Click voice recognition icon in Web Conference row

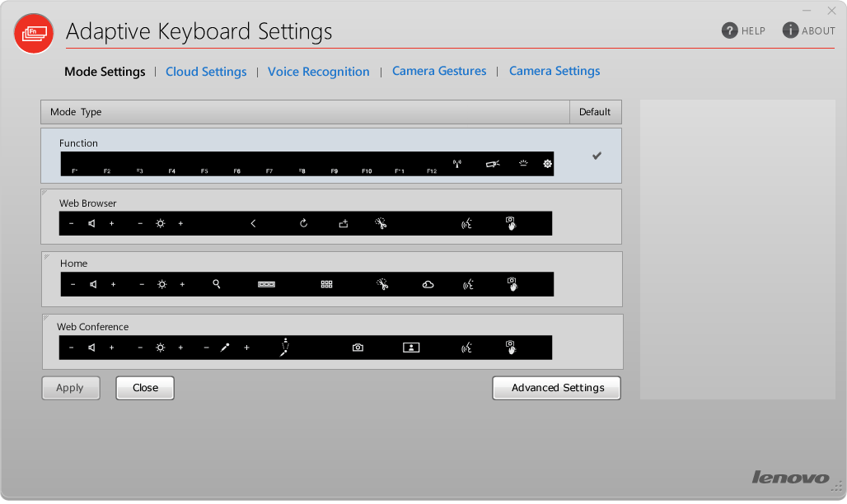point(466,348)
